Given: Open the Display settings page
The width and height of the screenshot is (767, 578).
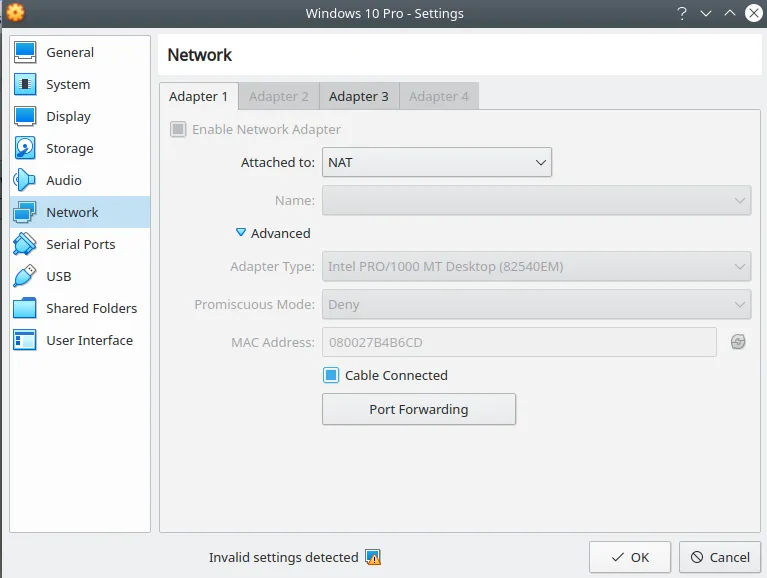Looking at the screenshot, I should (x=80, y=116).
